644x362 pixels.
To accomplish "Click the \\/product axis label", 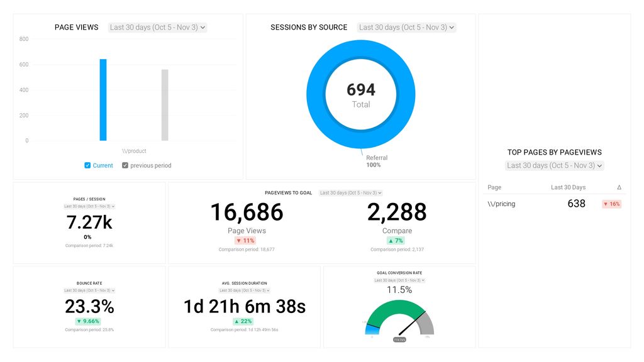I will pyautogui.click(x=134, y=151).
